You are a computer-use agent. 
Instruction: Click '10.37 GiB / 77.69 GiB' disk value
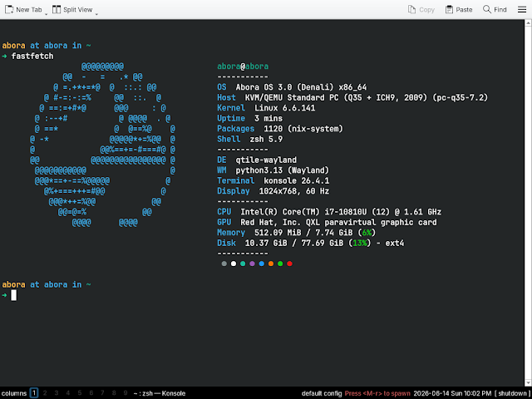pyautogui.click(x=294, y=244)
